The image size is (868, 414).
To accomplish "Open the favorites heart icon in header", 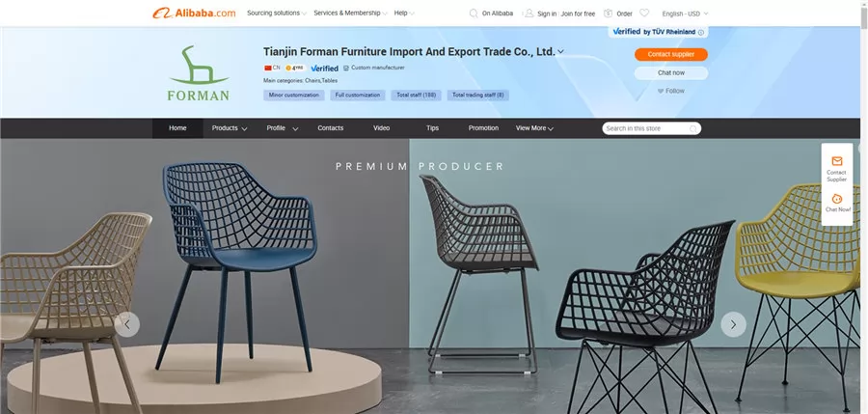I will click(x=644, y=14).
